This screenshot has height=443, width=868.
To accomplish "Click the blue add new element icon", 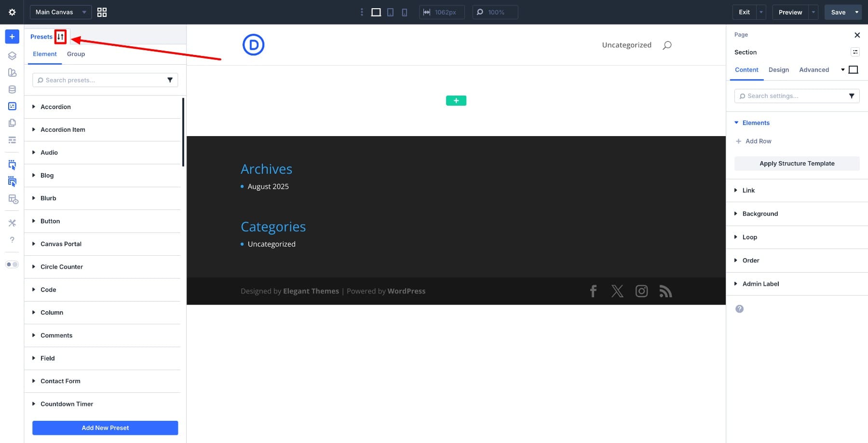I will 12,36.
